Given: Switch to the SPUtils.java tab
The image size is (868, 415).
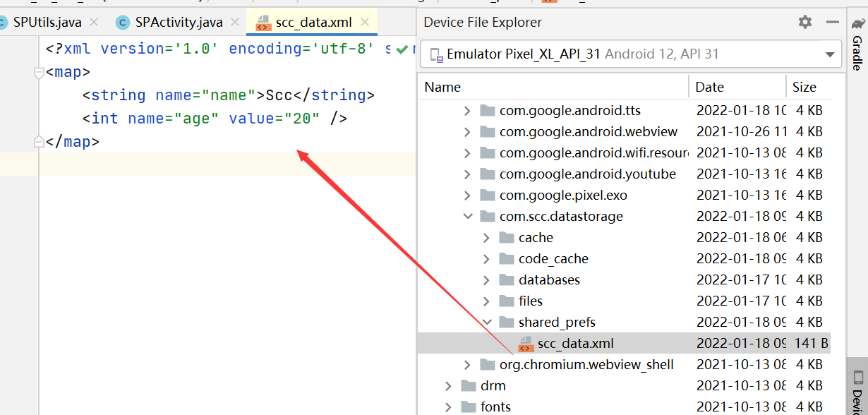Looking at the screenshot, I should [x=47, y=22].
